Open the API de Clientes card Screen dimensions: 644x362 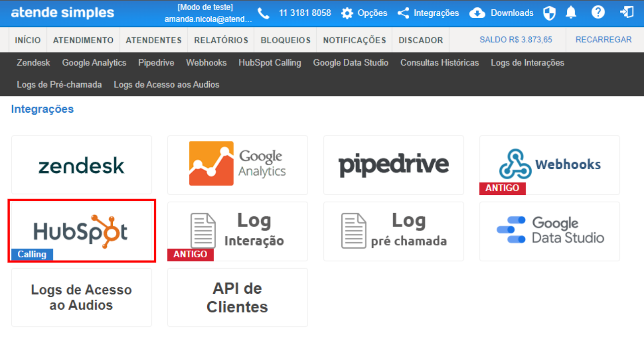[x=237, y=298]
